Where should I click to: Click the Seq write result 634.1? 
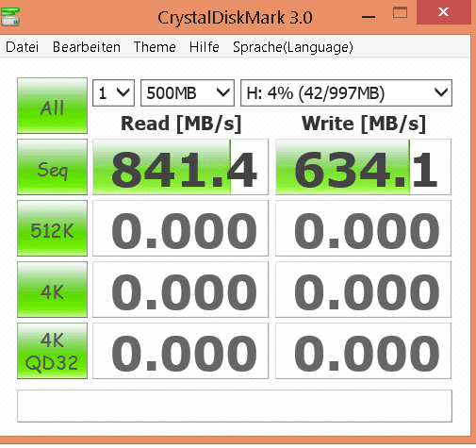click(363, 167)
